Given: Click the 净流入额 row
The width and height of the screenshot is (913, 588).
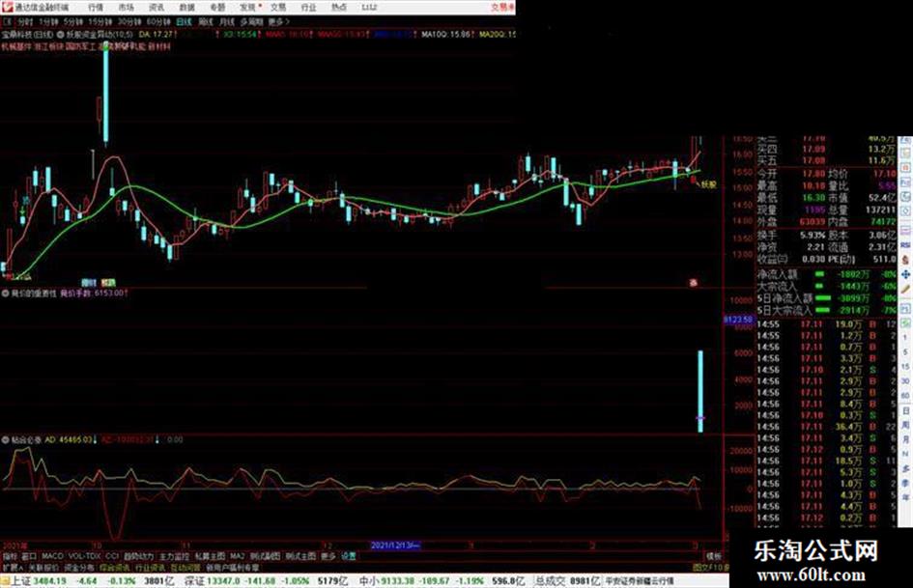Looking at the screenshot, I should tap(827, 274).
